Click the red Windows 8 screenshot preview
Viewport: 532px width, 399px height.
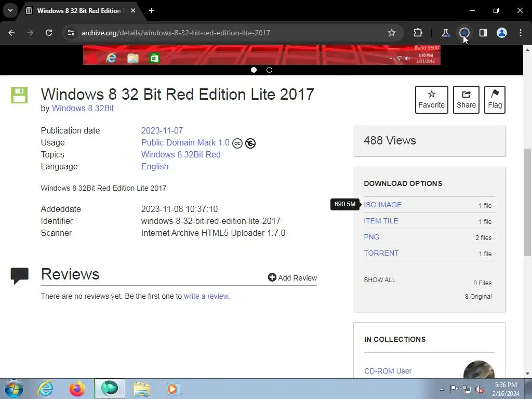point(262,55)
